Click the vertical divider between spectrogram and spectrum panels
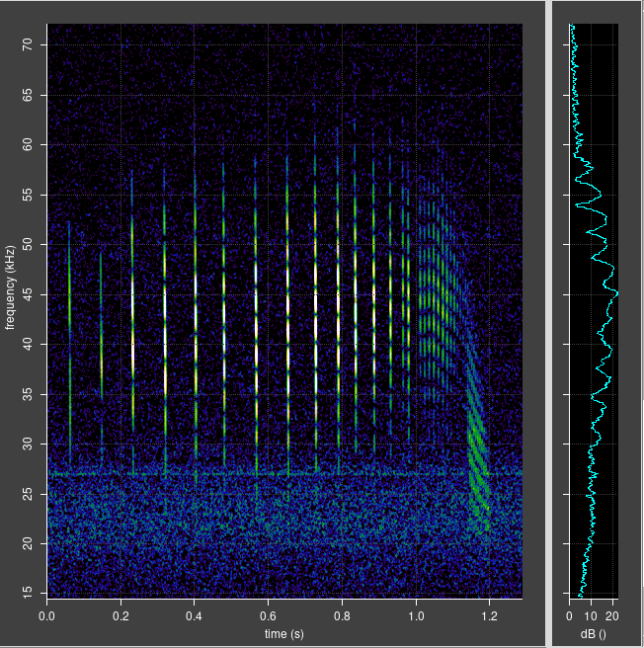 tap(548, 324)
